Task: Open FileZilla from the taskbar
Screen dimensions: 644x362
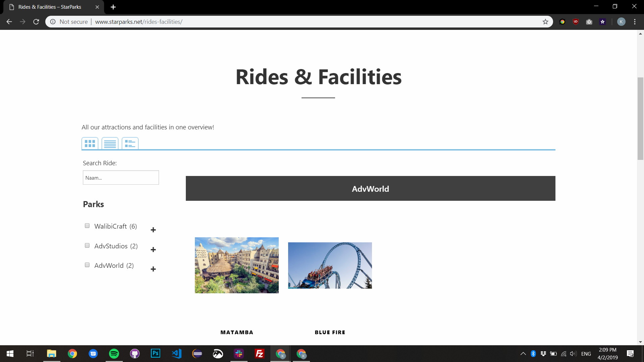Action: click(x=260, y=354)
